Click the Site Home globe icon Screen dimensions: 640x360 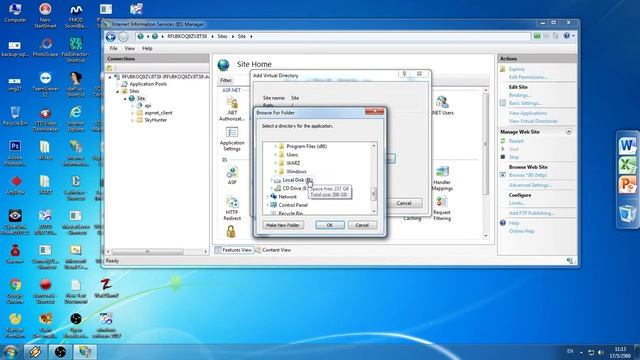point(223,64)
